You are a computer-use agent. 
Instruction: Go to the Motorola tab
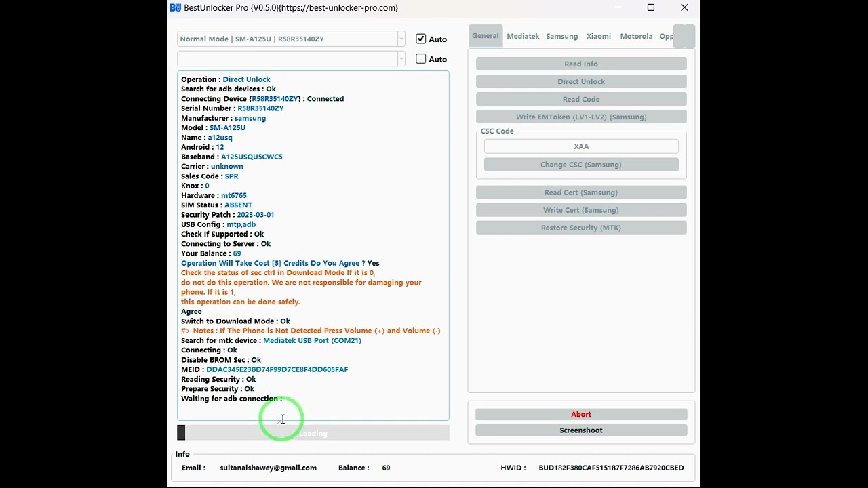pos(635,36)
